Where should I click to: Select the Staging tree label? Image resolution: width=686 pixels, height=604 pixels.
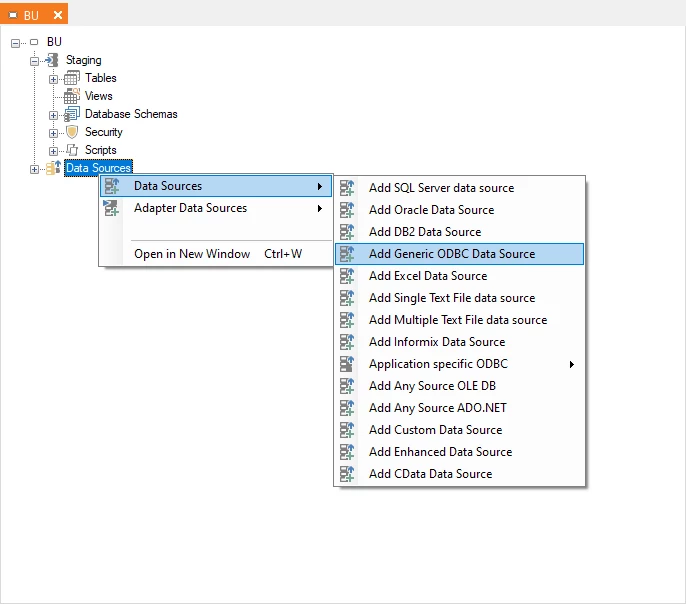click(84, 60)
